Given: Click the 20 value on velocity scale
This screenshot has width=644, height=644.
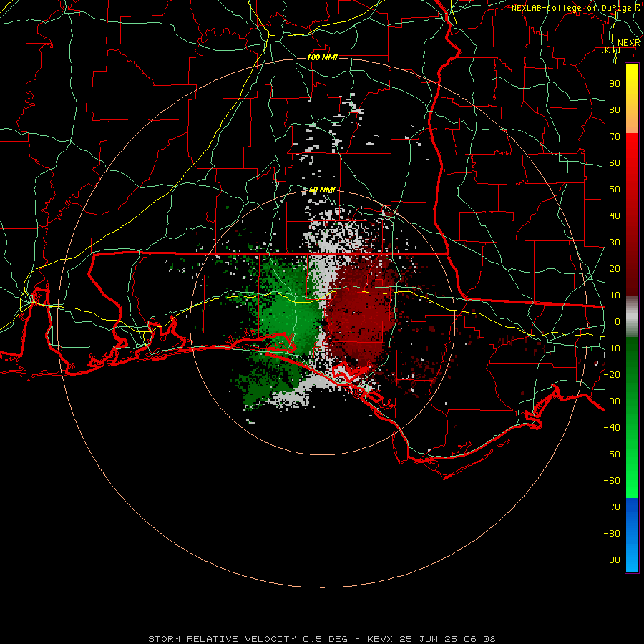Looking at the screenshot, I should point(615,268).
